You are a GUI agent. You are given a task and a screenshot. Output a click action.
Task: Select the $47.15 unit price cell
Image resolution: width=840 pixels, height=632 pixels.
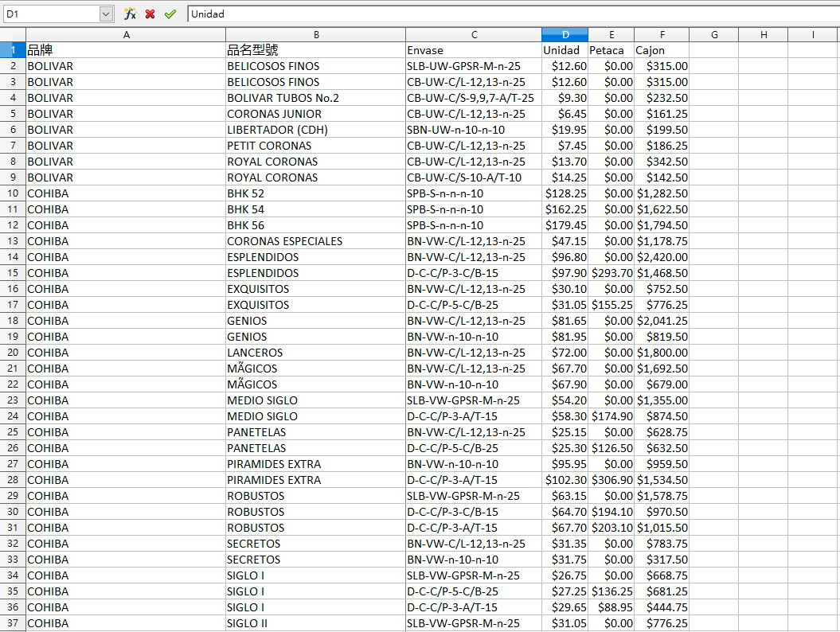(565, 241)
